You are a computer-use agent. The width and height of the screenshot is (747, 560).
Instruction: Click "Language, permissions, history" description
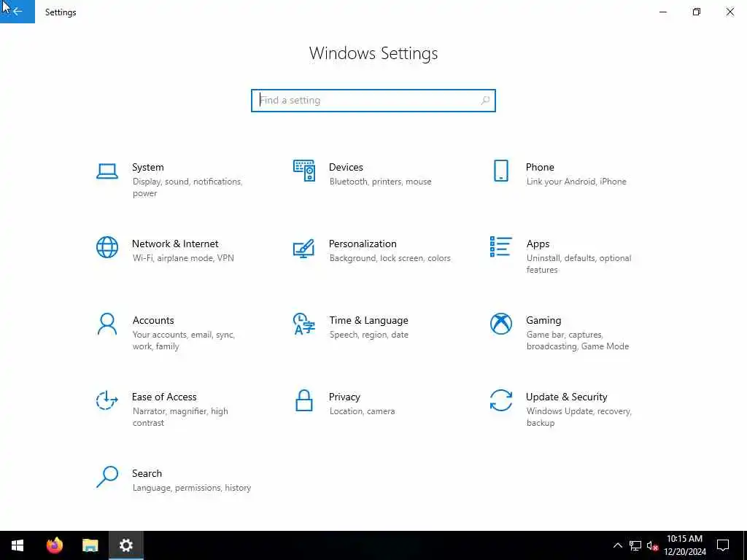[192, 488]
